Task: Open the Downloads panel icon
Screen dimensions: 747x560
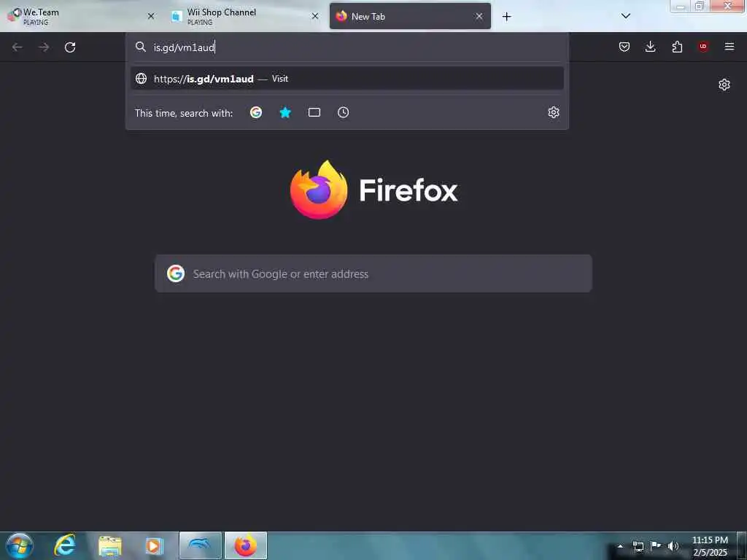Action: click(x=650, y=47)
